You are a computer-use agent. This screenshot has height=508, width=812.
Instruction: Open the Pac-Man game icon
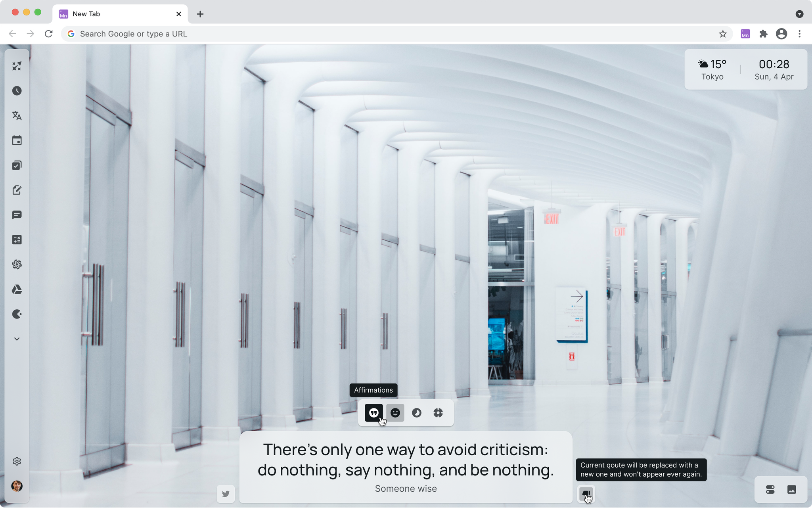point(17,314)
